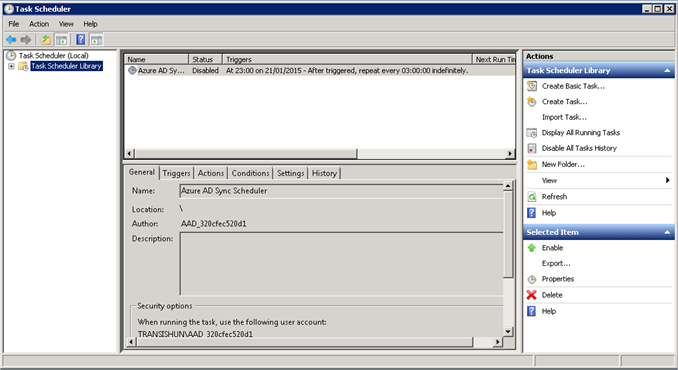Open the View submenu arrow in Actions
The image size is (678, 370).
[x=668, y=180]
